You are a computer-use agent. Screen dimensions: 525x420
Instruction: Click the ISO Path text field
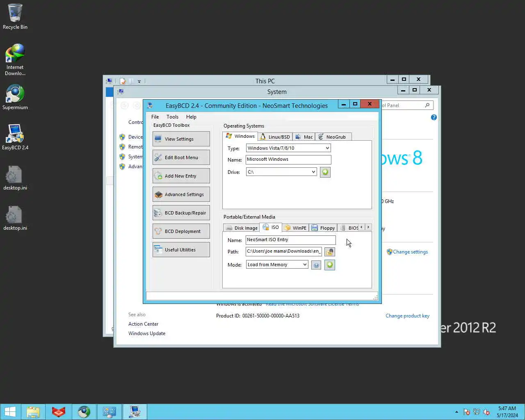pos(284,251)
